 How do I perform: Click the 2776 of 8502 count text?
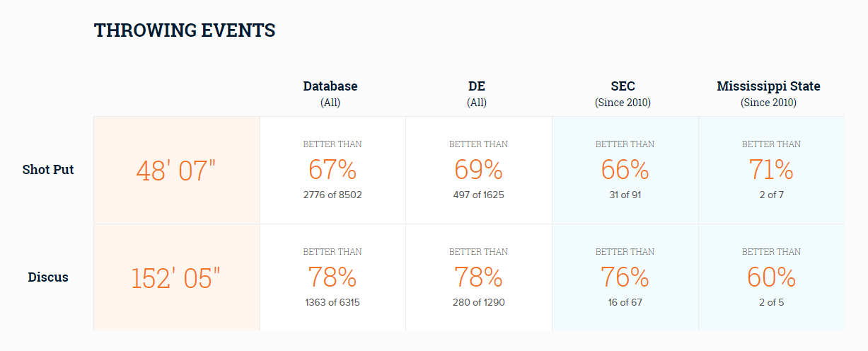click(332, 195)
